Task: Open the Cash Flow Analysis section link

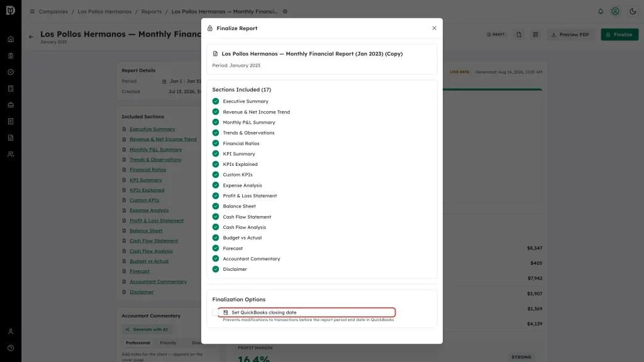Action: pos(151,251)
